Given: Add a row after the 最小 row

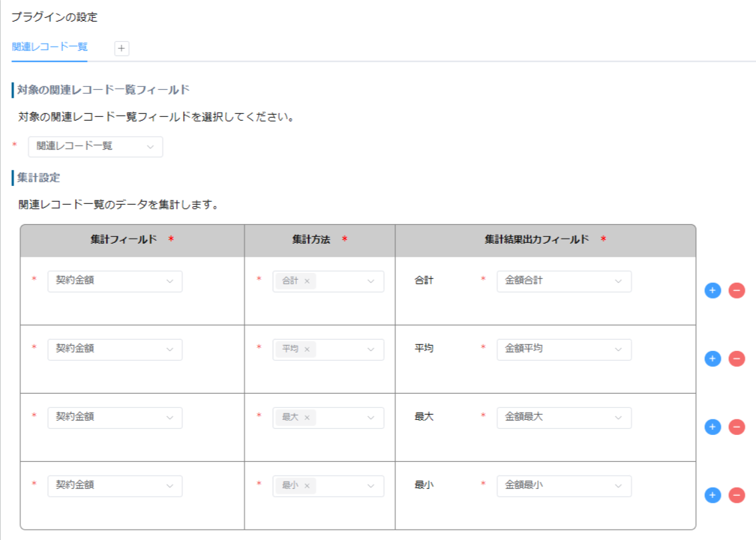Looking at the screenshot, I should (712, 495).
